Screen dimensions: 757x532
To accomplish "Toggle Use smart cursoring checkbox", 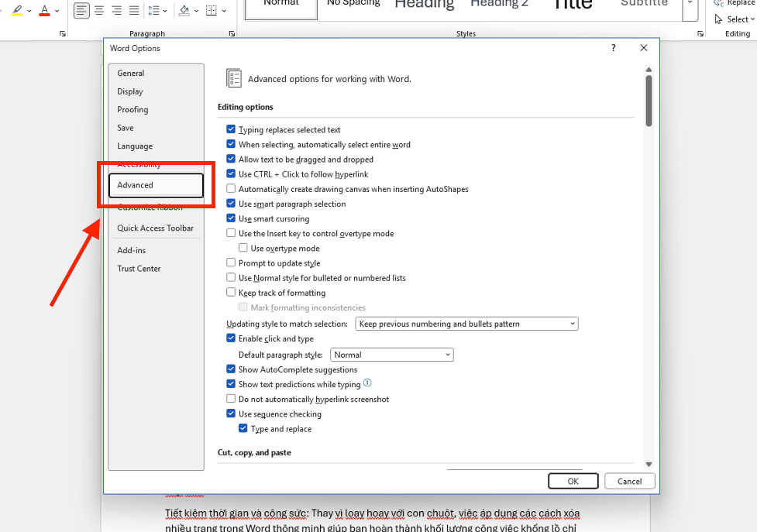I will (x=231, y=218).
